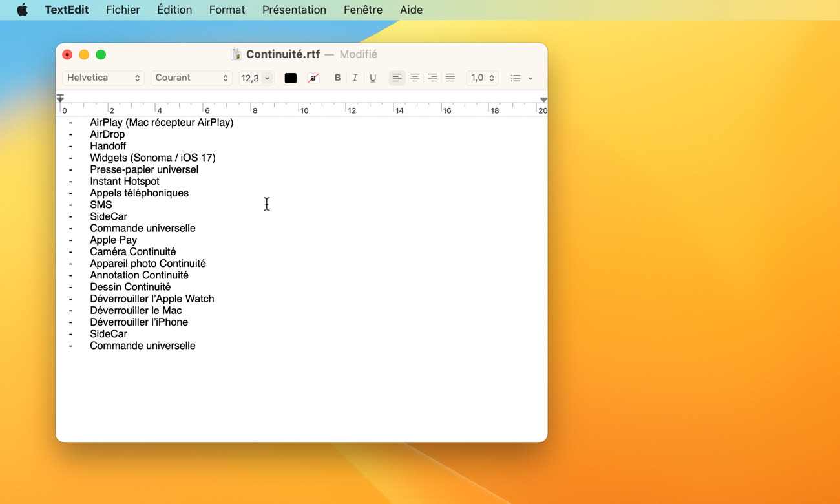Viewport: 840px width, 504px height.
Task: Click the 'Widgets (Sonoma / iOS 17)' line
Action: point(152,158)
